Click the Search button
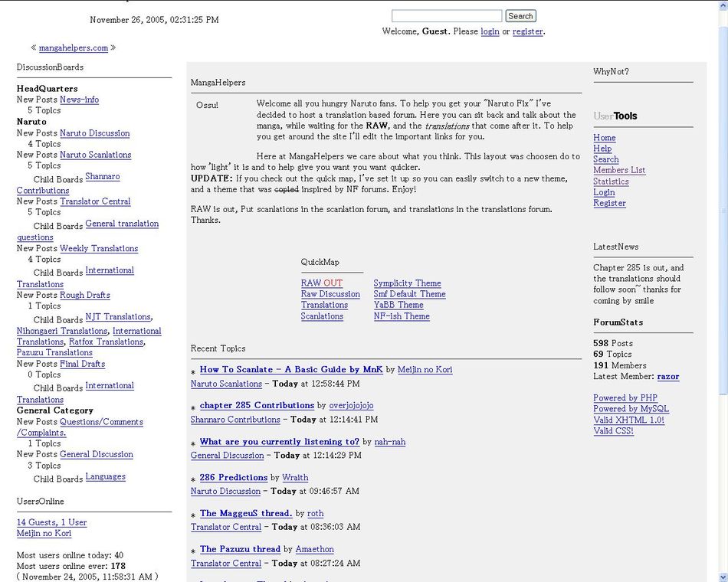 click(520, 16)
